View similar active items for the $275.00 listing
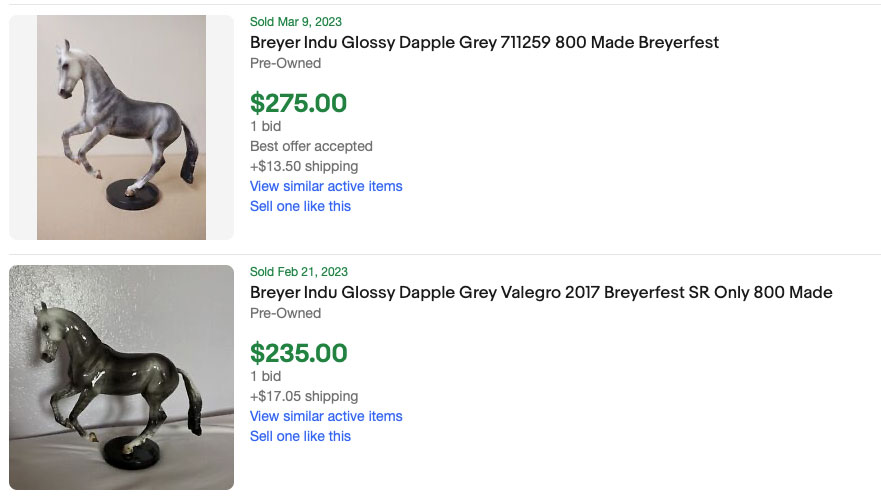This screenshot has width=881, height=496. pyautogui.click(x=326, y=186)
